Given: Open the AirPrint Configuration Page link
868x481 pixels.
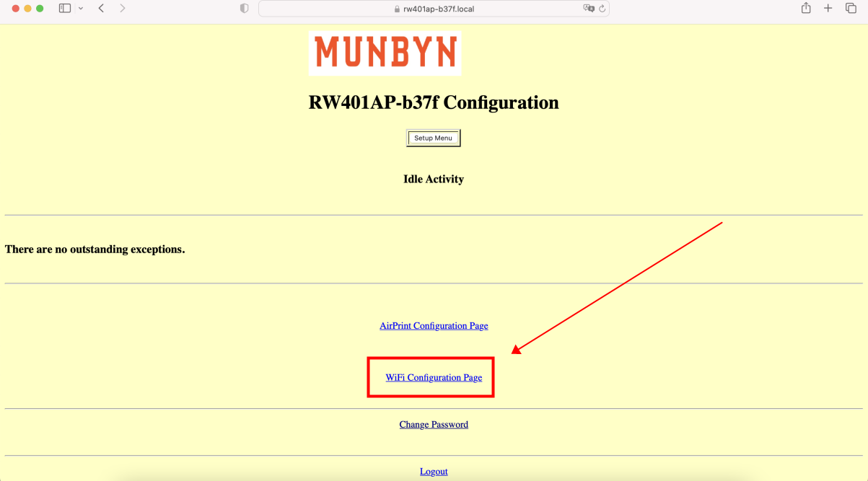Looking at the screenshot, I should pyautogui.click(x=434, y=326).
